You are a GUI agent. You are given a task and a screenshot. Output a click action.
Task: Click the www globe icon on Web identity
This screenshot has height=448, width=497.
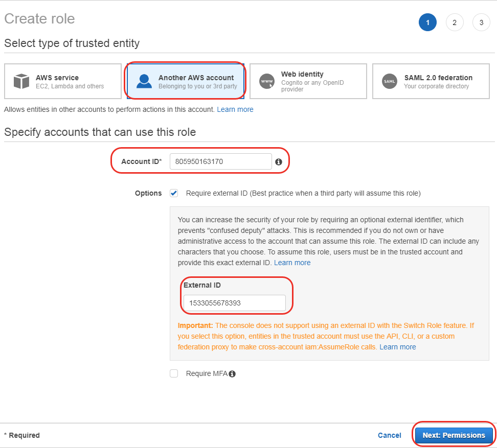tap(267, 81)
